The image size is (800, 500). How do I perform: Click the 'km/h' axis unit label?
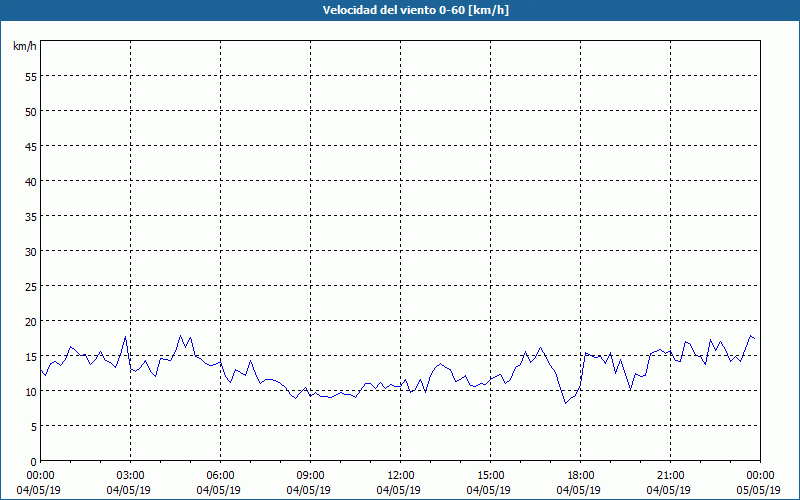[x=24, y=46]
